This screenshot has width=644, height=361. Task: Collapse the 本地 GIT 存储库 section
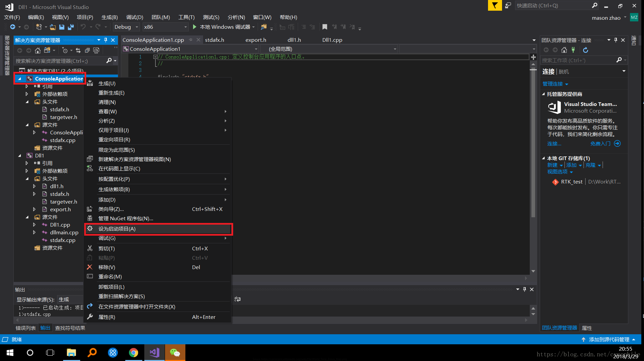(543, 158)
